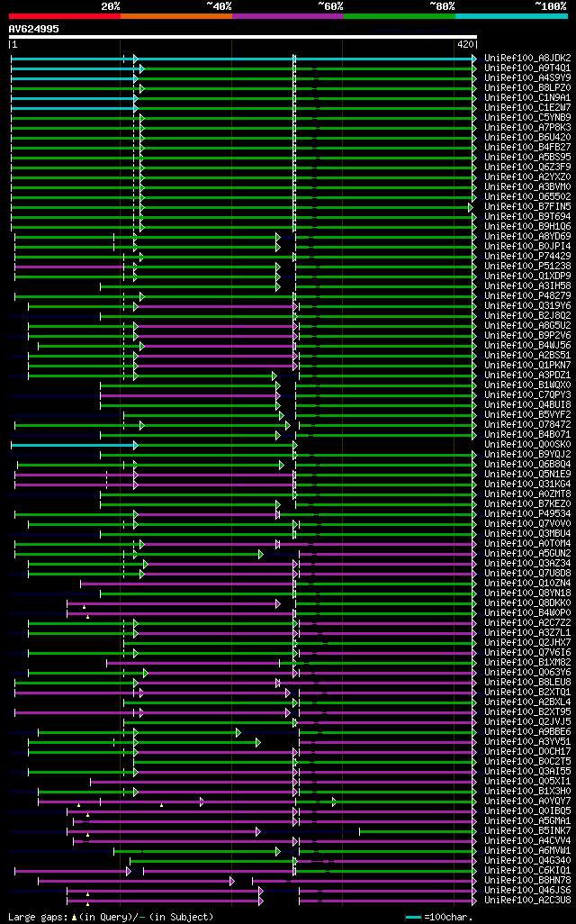Select the UniRef100_B9T694 label
576x924 pixels.
[527, 217]
